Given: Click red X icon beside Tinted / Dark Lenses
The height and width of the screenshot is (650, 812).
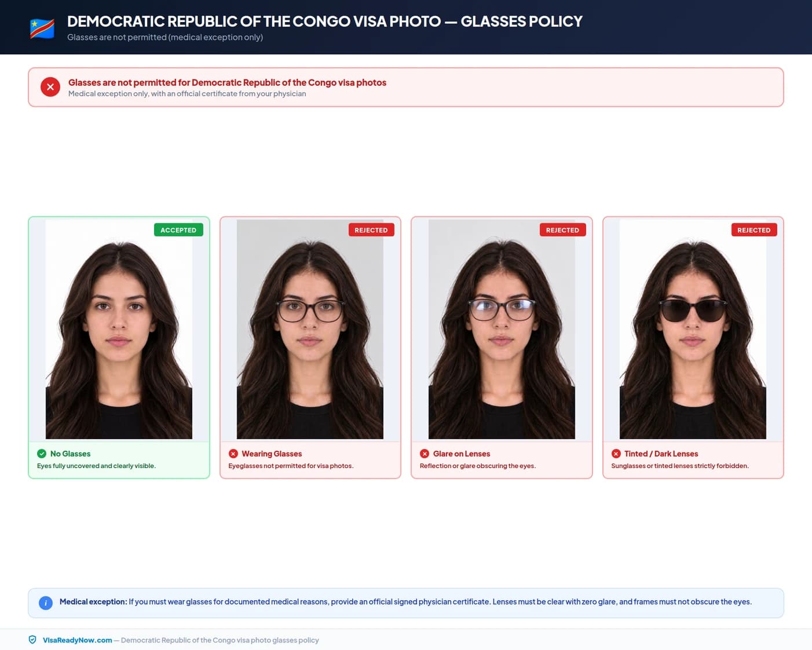Looking at the screenshot, I should pos(616,454).
